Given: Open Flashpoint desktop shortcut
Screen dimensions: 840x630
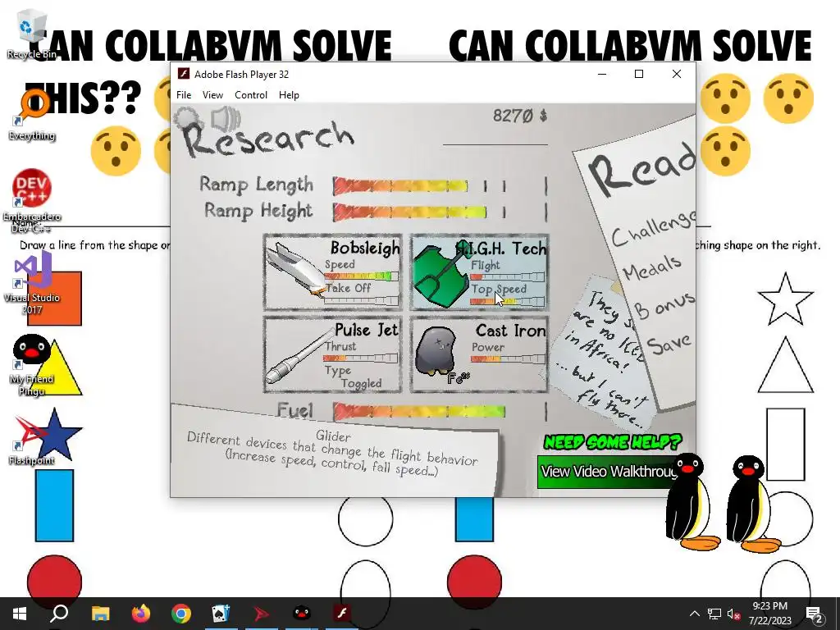Looking at the screenshot, I should pos(32,441).
